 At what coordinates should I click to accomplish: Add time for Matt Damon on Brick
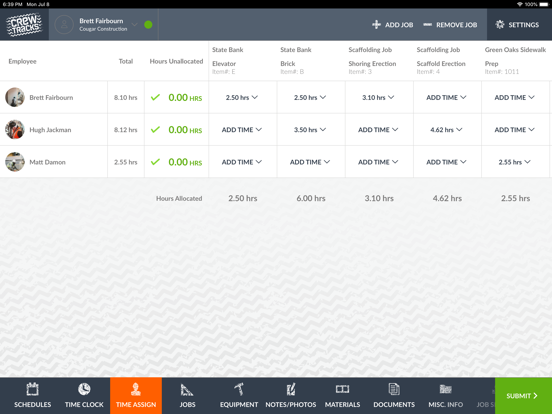point(310,162)
